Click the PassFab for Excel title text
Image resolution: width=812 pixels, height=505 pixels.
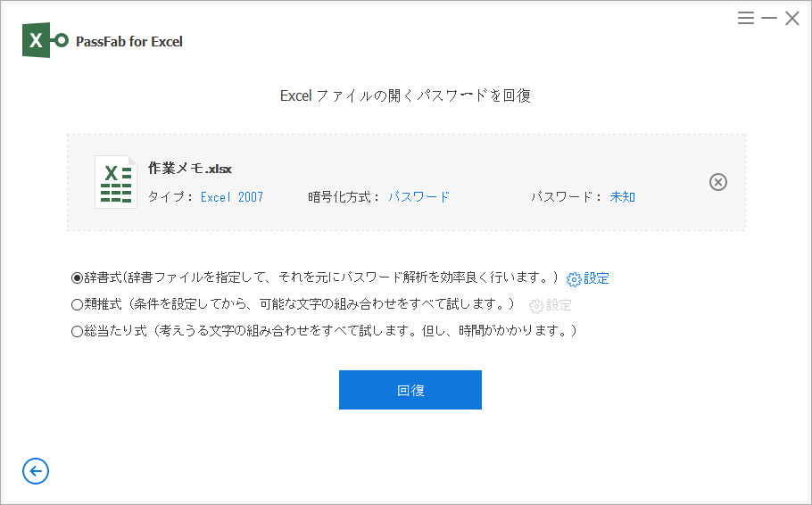pos(129,41)
